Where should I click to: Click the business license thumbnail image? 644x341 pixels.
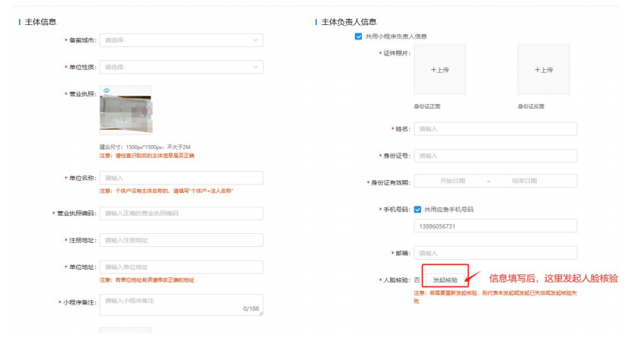coord(125,114)
